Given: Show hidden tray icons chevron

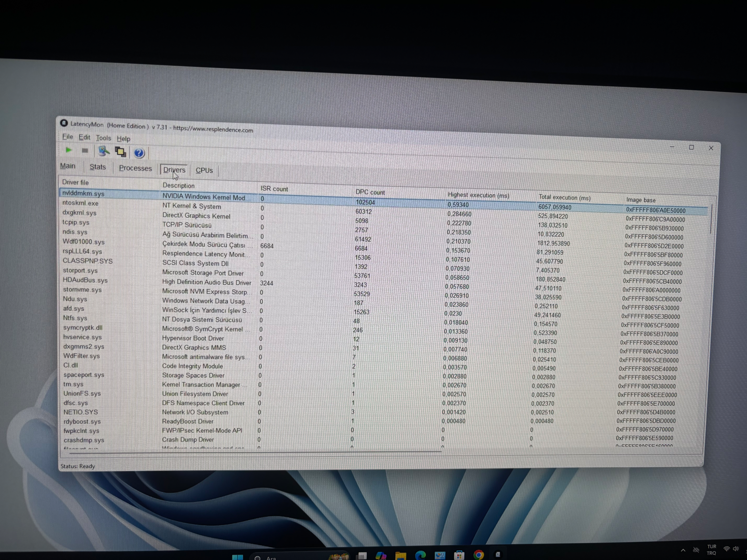Looking at the screenshot, I should 683,550.
